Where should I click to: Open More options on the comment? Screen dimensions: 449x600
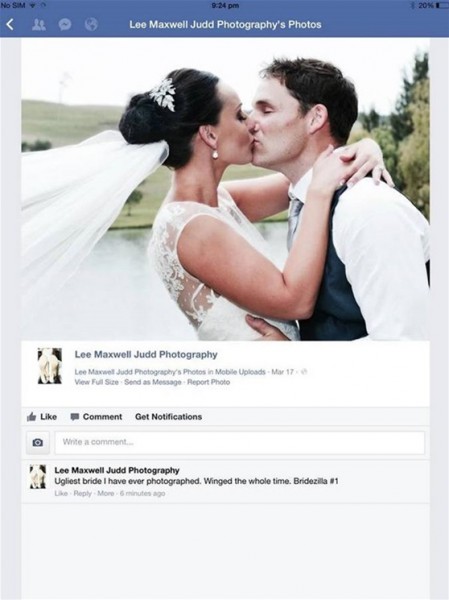(x=106, y=493)
